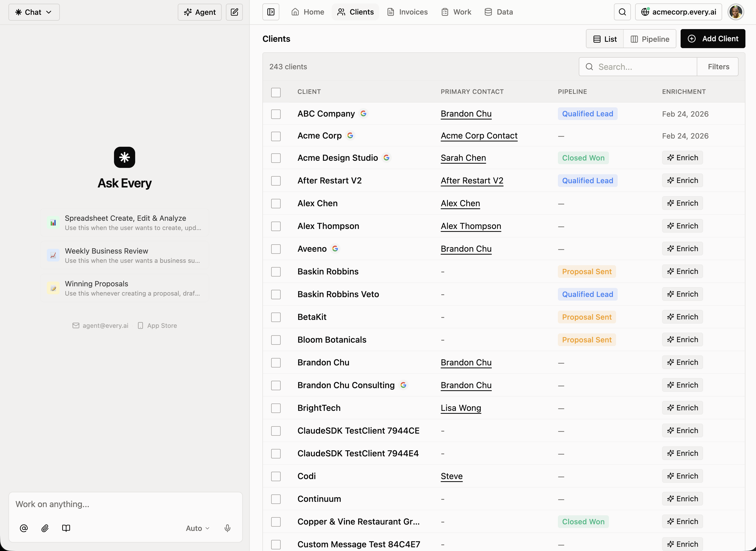The image size is (756, 551).
Task: Open the Data tab
Action: tap(499, 12)
